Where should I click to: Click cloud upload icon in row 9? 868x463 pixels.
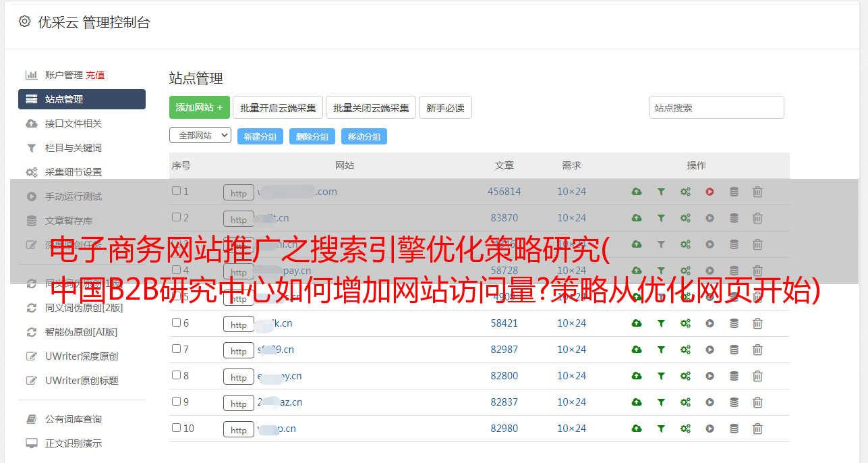pyautogui.click(x=637, y=402)
